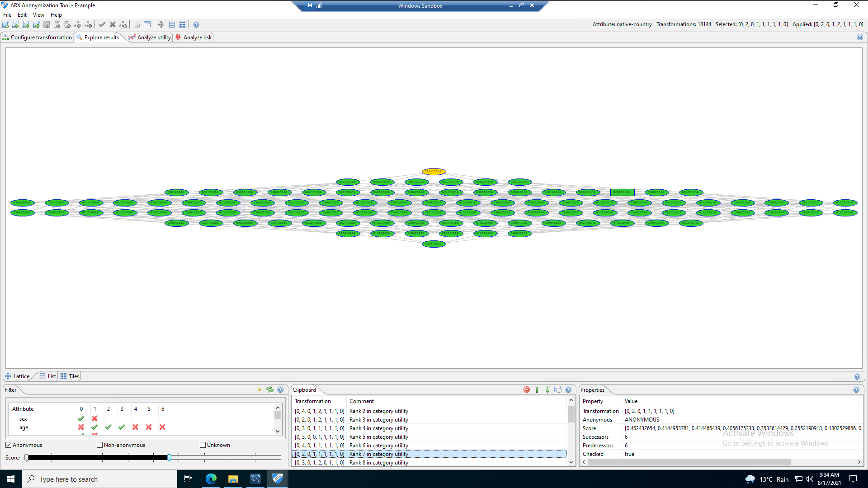868x488 pixels.
Task: Click the Save project toolbar icon
Action: (x=26, y=24)
